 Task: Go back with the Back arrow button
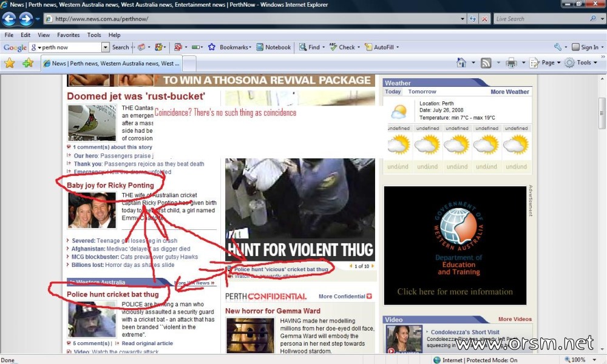point(9,19)
